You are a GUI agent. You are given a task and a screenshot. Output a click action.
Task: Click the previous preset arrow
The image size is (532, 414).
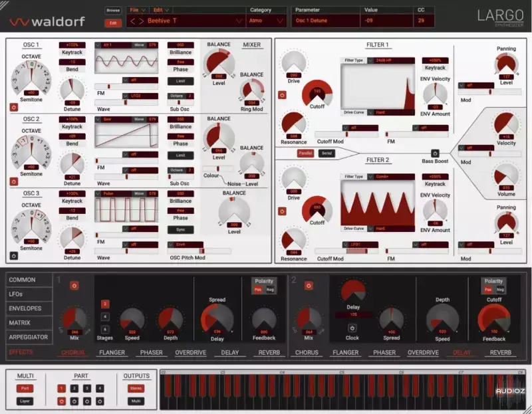(132, 21)
